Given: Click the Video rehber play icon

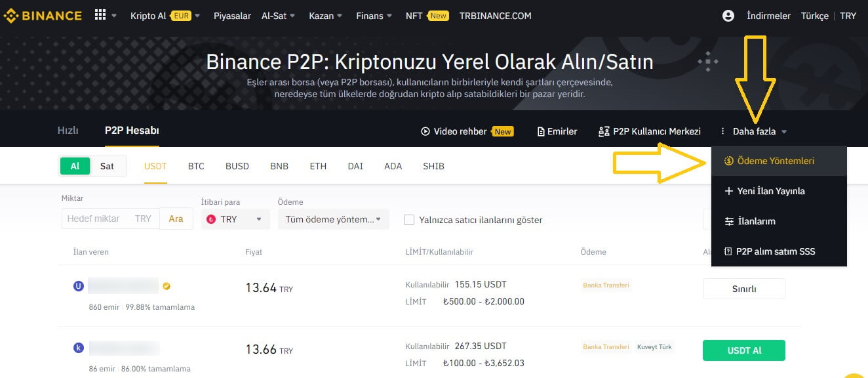Looking at the screenshot, I should [x=425, y=131].
